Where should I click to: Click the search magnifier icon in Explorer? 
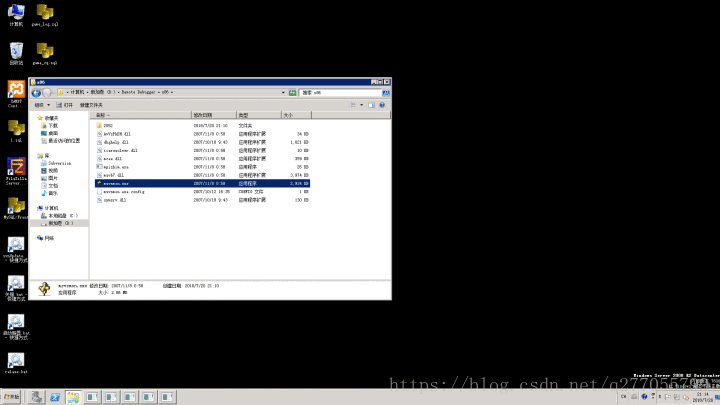[386, 93]
